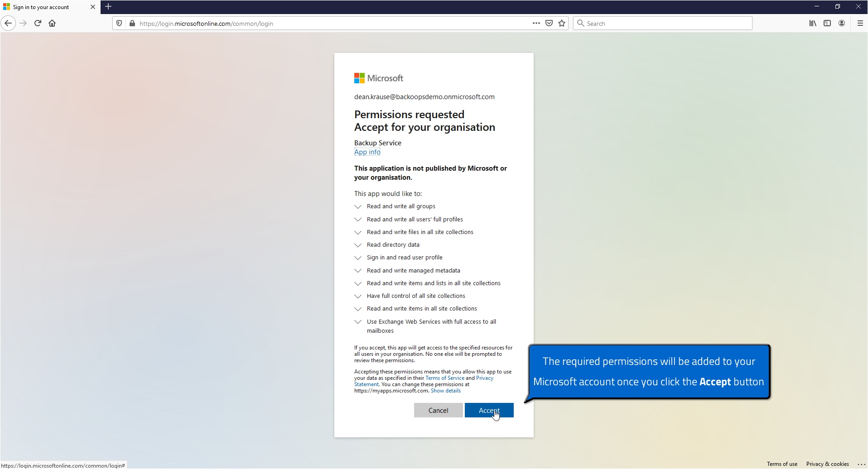Click the Show details link

point(446,391)
